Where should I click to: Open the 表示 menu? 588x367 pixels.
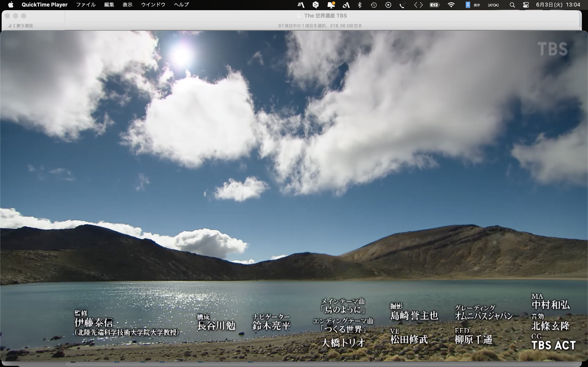(127, 5)
